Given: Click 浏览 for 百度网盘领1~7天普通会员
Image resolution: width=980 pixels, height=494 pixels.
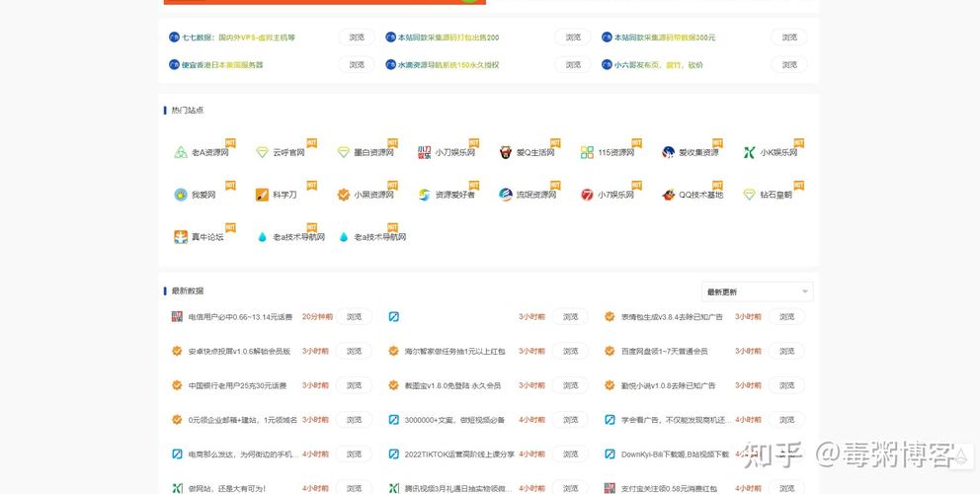Looking at the screenshot, I should pyautogui.click(x=787, y=352).
